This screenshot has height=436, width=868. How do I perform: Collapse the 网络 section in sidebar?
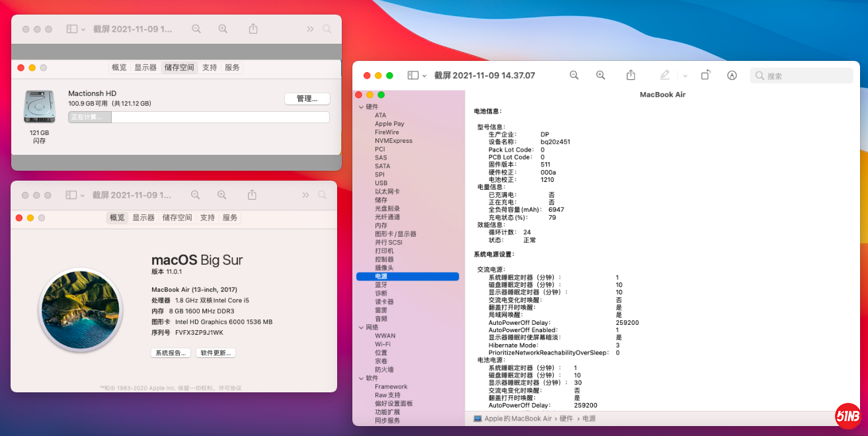[361, 327]
